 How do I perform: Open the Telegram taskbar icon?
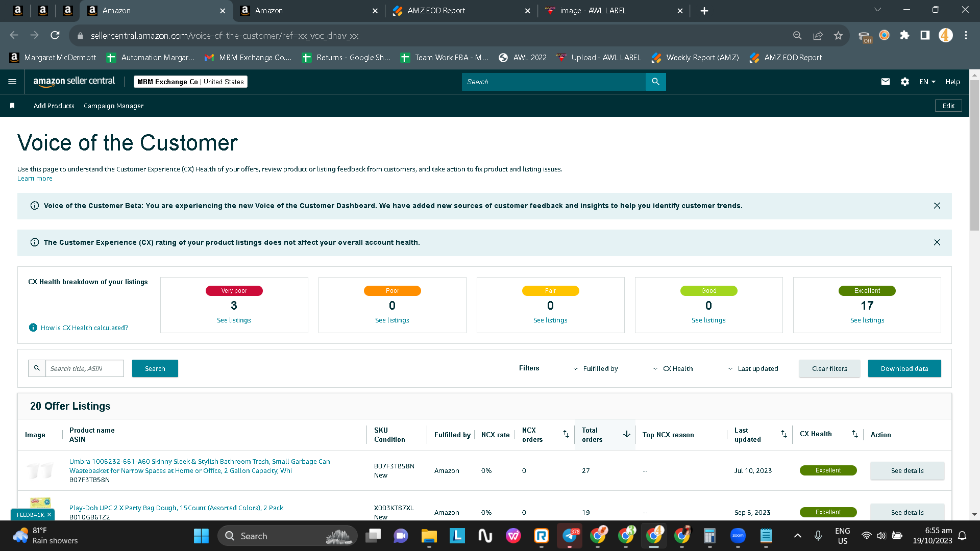570,536
